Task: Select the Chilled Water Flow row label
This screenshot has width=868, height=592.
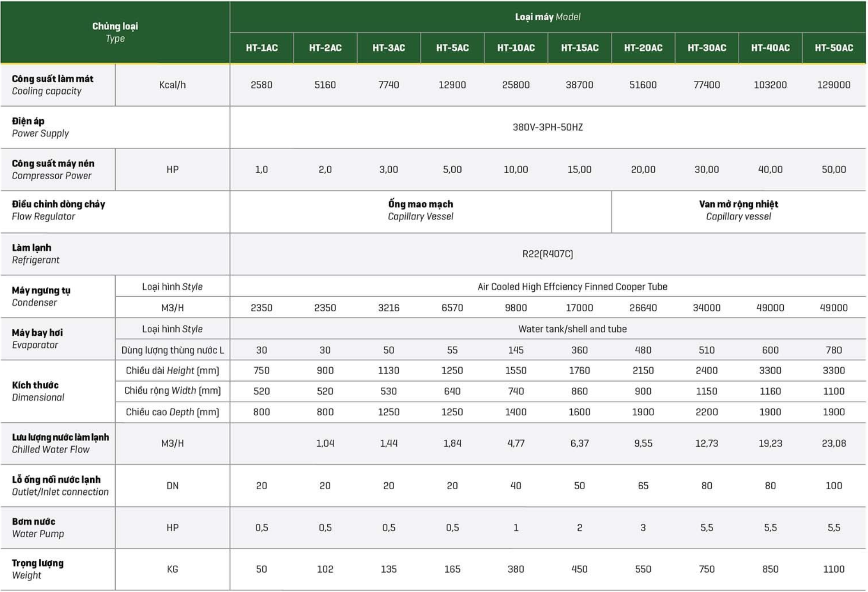Action: [60, 443]
